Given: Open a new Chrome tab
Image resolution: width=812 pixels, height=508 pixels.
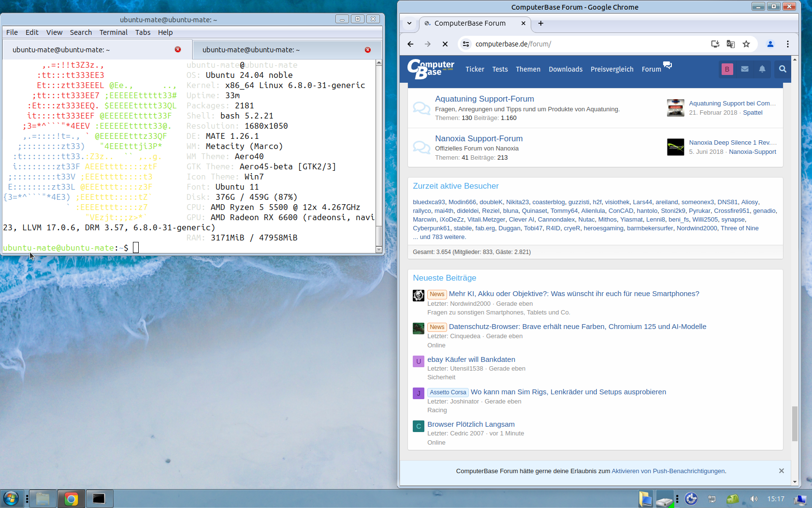Looking at the screenshot, I should 541,23.
